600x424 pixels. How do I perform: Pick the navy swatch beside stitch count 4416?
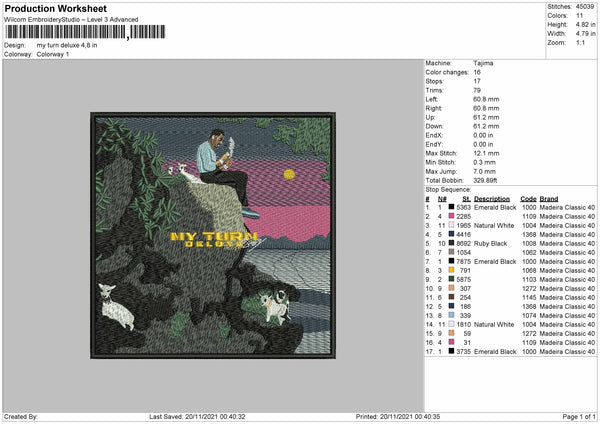tap(451, 234)
